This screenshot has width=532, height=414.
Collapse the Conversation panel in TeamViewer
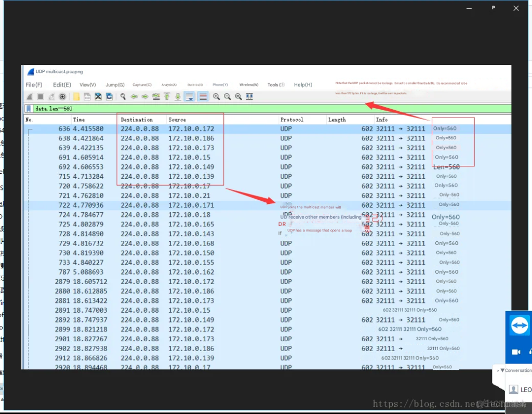coord(502,370)
